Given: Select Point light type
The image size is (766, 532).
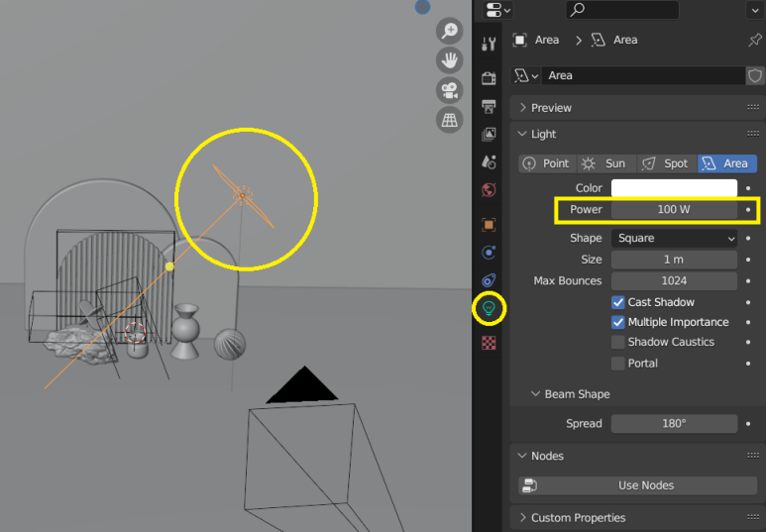Looking at the screenshot, I should pyautogui.click(x=547, y=163).
